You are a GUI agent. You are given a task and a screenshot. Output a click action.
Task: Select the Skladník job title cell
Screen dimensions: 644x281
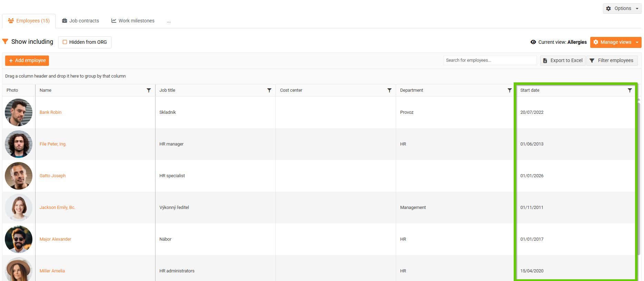[x=215, y=112]
